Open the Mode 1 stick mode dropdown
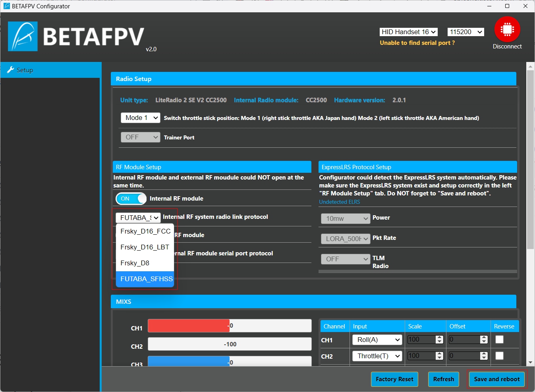Screen dimensions: 535x392 point(140,118)
